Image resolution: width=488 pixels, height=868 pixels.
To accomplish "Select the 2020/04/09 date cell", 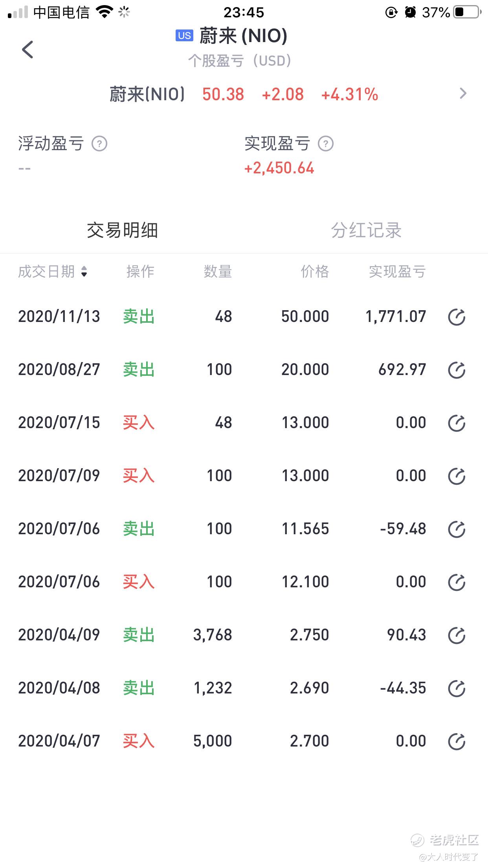I will pyautogui.click(x=59, y=635).
